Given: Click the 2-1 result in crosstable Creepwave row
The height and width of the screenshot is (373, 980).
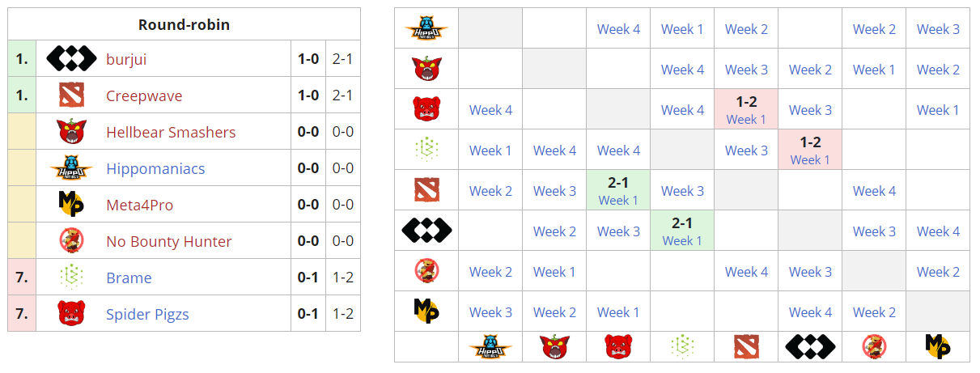Looking at the screenshot, I should pyautogui.click(x=618, y=182).
